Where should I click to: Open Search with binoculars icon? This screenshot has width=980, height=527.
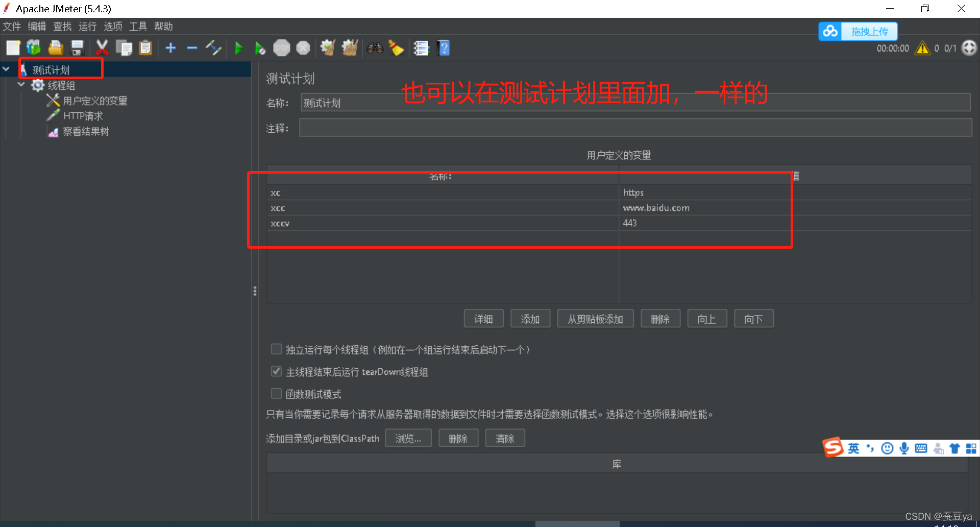[375, 48]
